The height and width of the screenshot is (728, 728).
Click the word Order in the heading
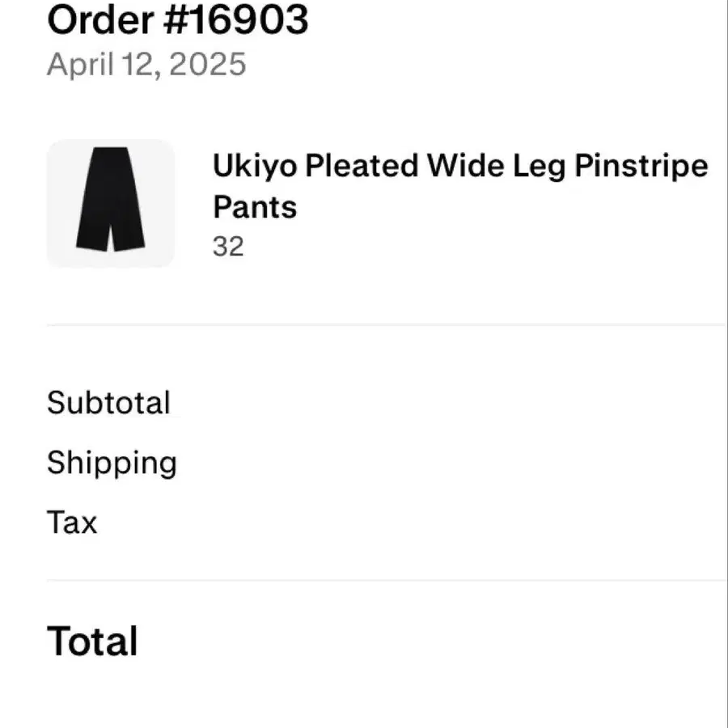click(101, 19)
